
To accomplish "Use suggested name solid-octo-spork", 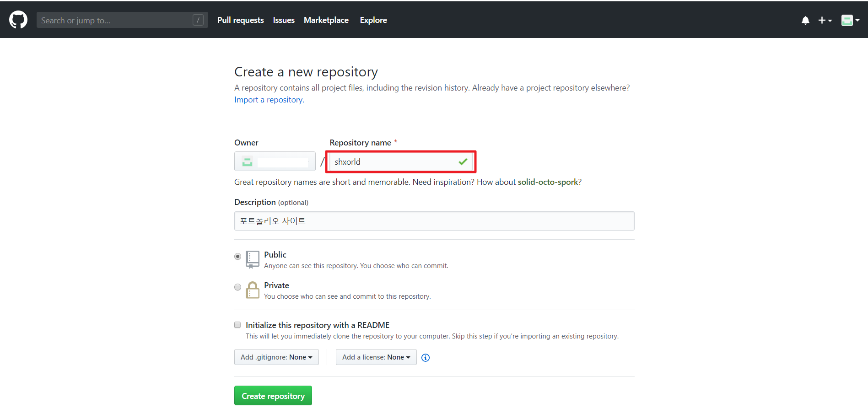I will click(x=548, y=182).
